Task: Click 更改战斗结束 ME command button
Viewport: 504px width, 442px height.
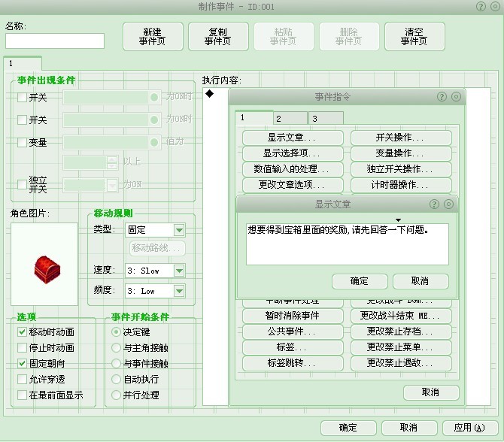Action: coord(401,316)
